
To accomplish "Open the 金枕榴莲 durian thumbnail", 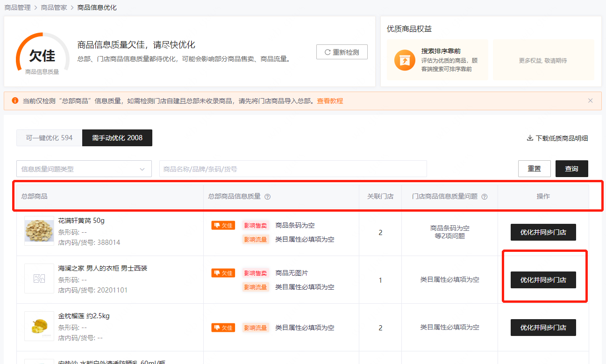I will click(x=39, y=327).
